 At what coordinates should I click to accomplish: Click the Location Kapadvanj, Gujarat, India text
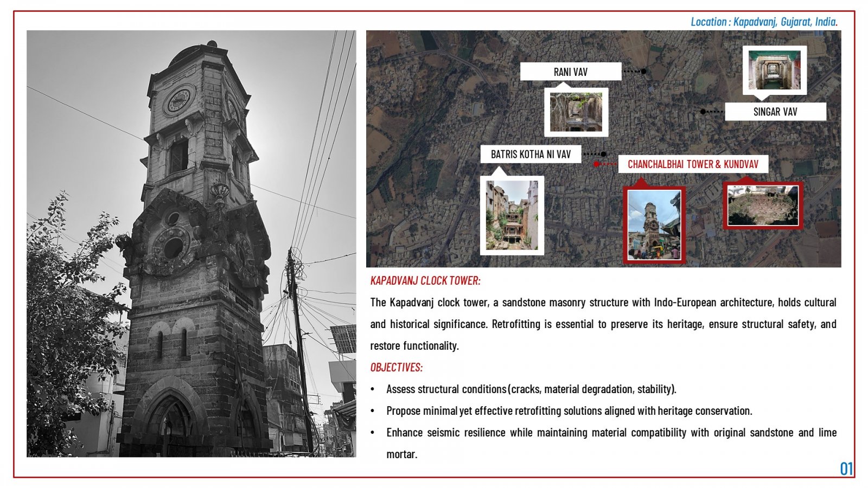tap(764, 22)
